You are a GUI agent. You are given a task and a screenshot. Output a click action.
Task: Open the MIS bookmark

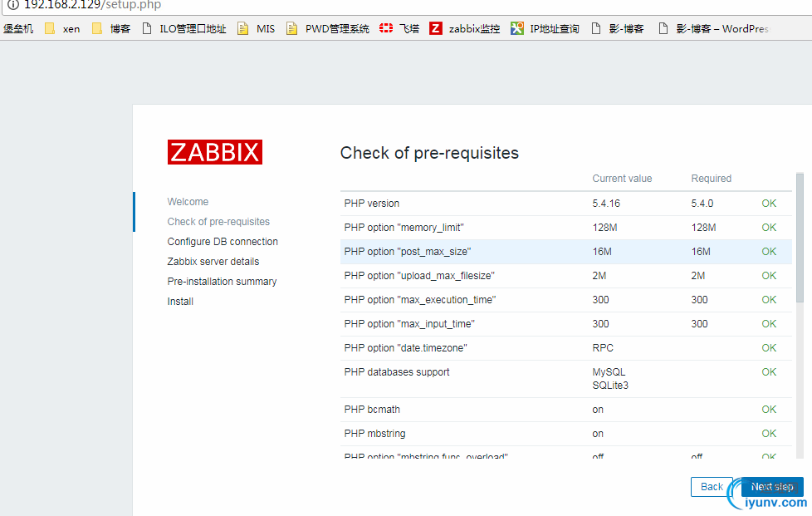pos(257,28)
